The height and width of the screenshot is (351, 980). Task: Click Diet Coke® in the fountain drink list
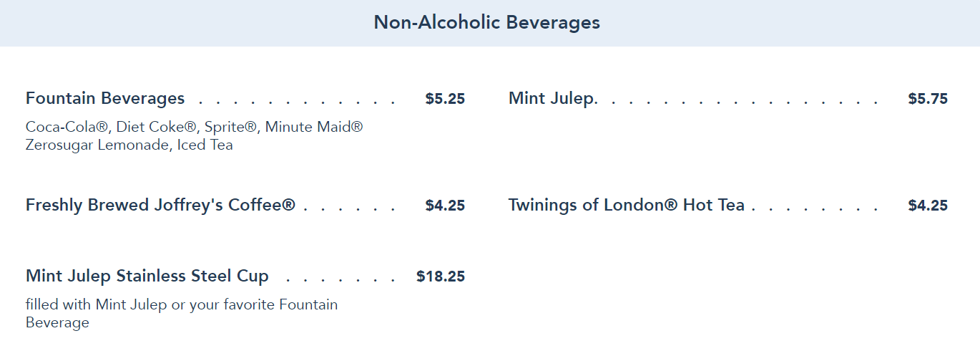click(156, 127)
